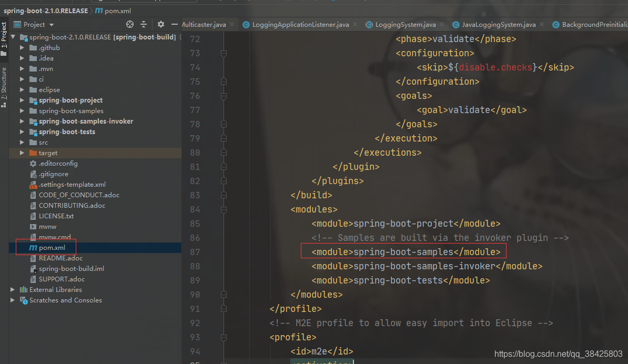Place cursor in spring-boot-samples module line

click(x=406, y=252)
